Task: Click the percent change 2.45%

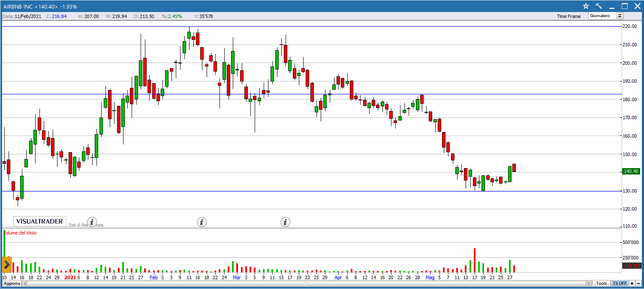Action: click(x=175, y=16)
